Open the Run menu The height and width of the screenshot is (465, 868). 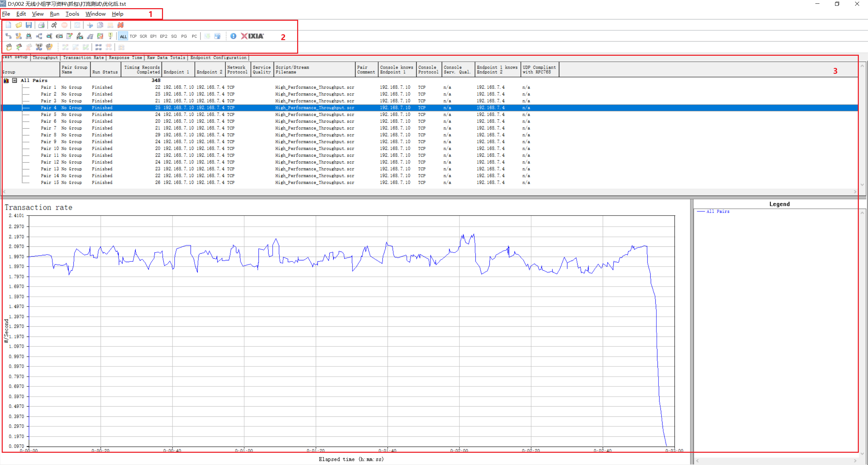(54, 14)
